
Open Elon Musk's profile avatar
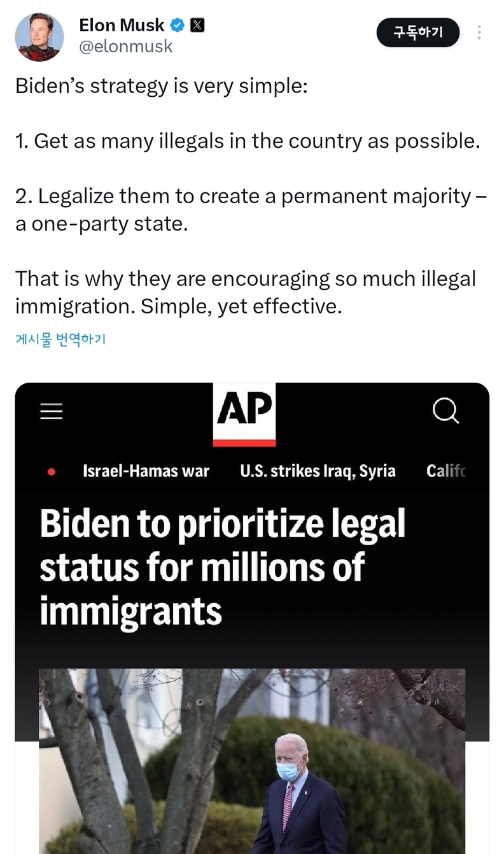[39, 37]
